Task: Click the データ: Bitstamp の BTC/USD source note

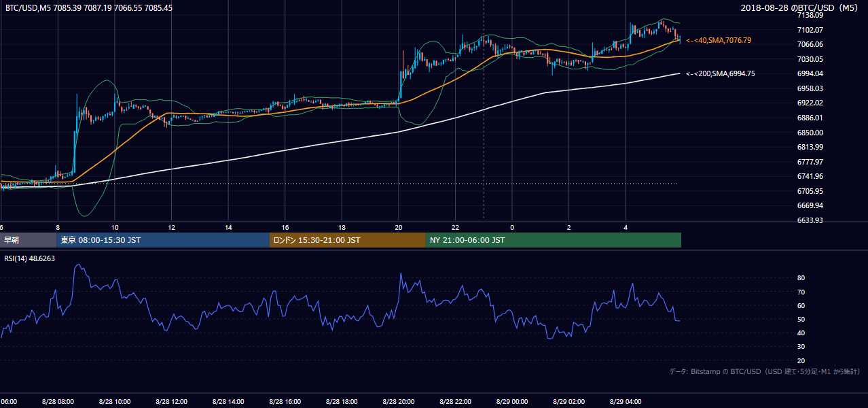Action: [x=765, y=371]
